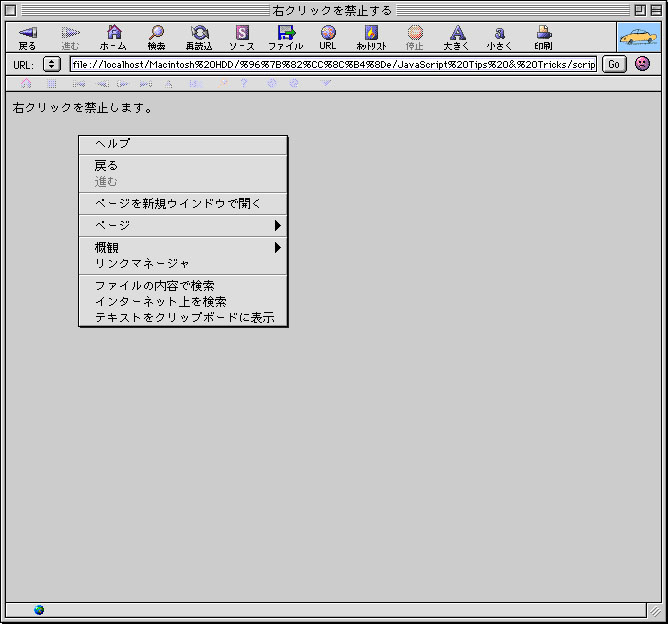Choose テキストをクリップボードに表示 menu item
Screen dimensions: 668x624
[x=183, y=318]
